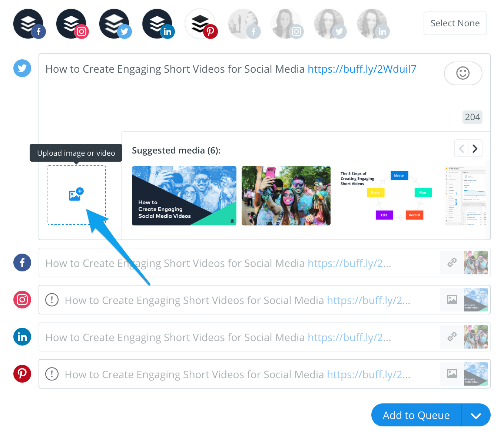Image resolution: width=504 pixels, height=439 pixels.
Task: Click the Add to Queue button
Action: pos(416,415)
